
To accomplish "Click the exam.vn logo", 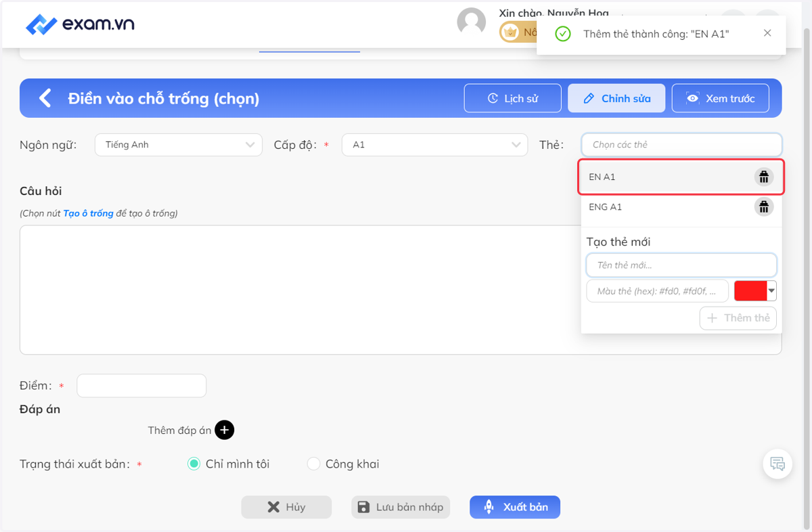I will 80,24.
